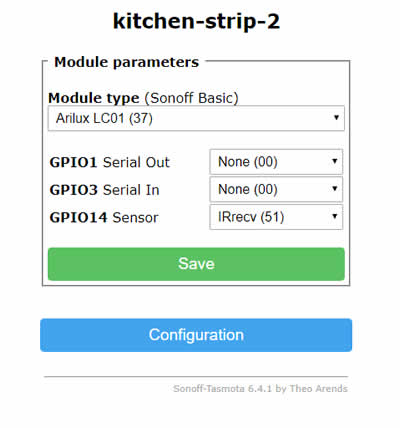Click the GPIO3 Serial In label
Image resolution: width=400 pixels, height=428 pixels.
[x=104, y=190]
